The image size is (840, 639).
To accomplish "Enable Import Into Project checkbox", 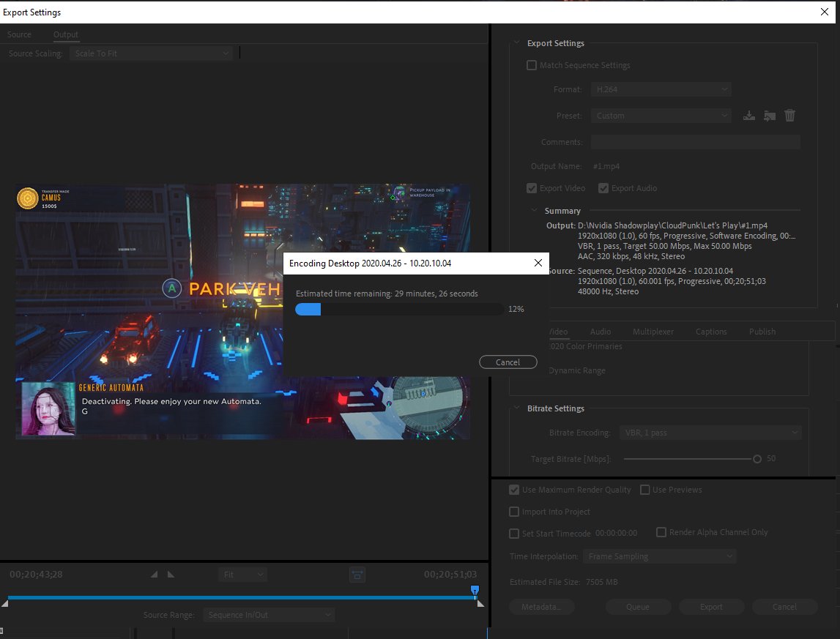I will [514, 512].
